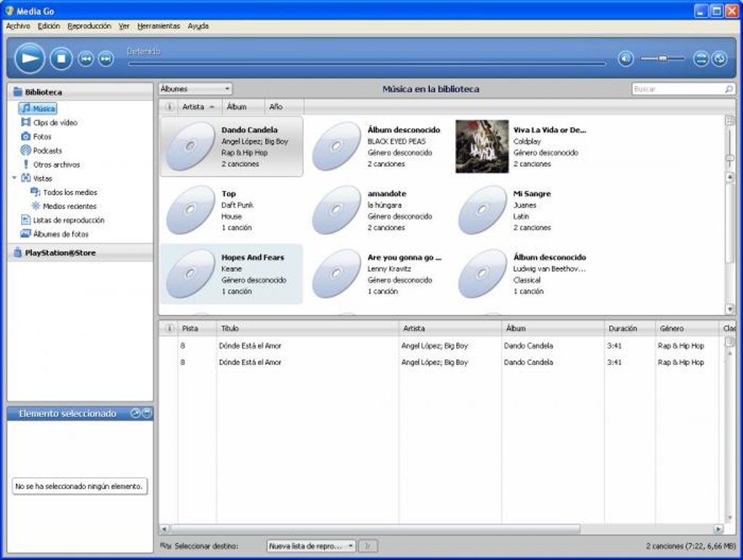
Task: Sort tracks by Género column
Action: [687, 328]
